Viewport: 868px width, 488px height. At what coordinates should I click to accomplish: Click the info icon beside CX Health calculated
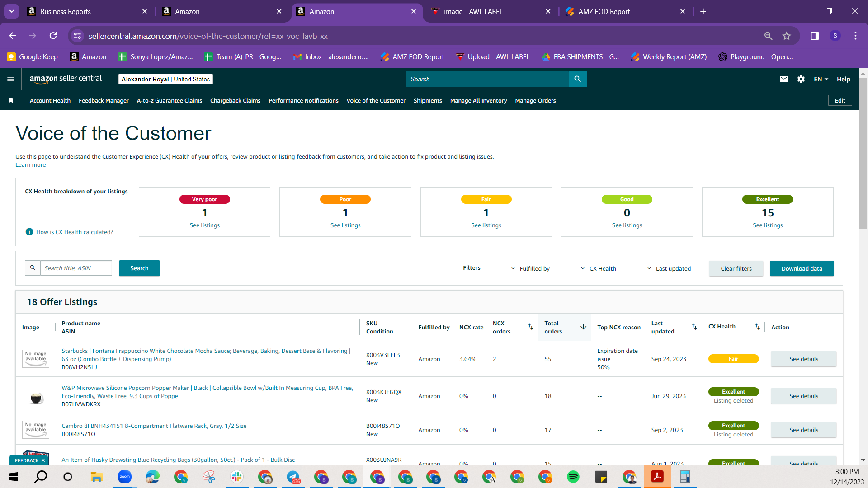click(29, 232)
